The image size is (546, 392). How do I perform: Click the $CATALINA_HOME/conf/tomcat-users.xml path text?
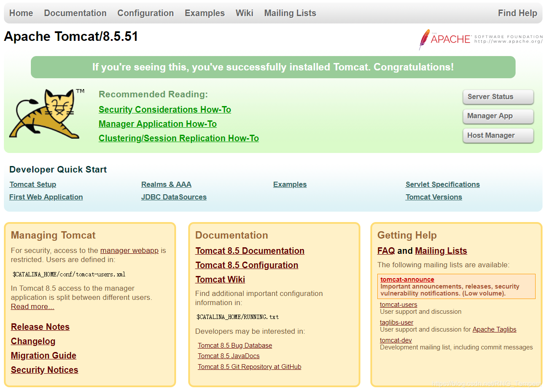tap(69, 274)
